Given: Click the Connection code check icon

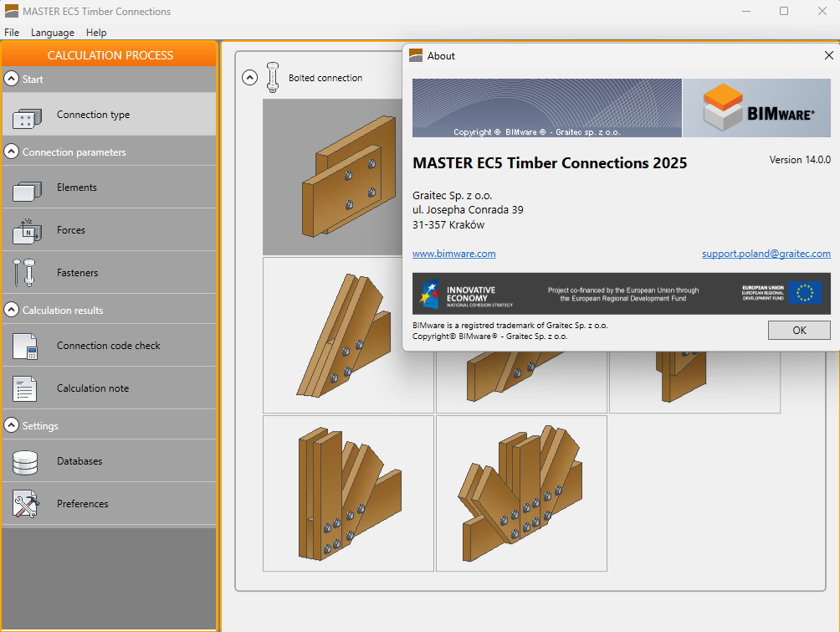Looking at the screenshot, I should (x=26, y=346).
